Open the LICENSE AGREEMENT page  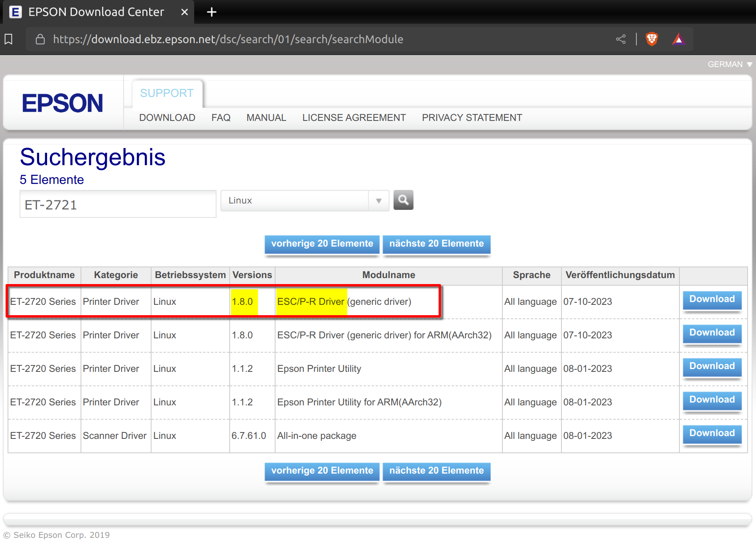coord(354,118)
